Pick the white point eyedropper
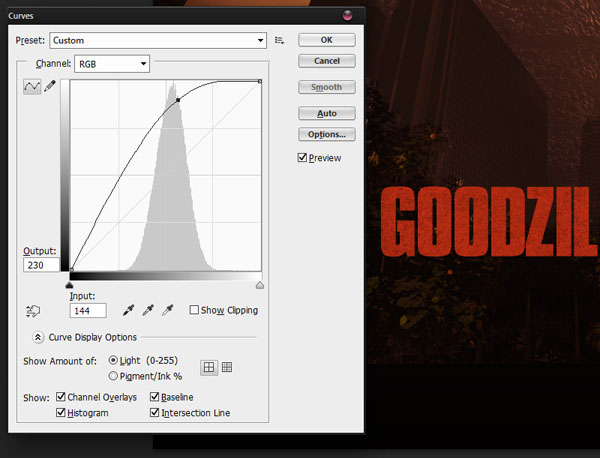Screen dimensions: 600x458 click(x=168, y=310)
